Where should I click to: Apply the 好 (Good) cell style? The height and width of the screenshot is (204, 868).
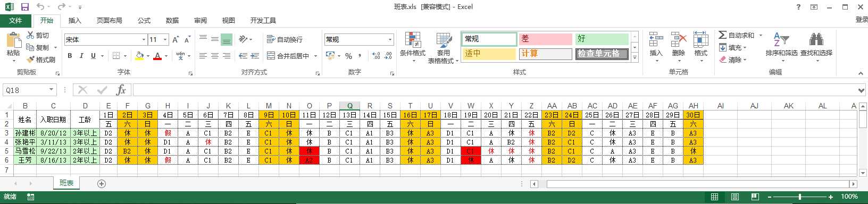tap(602, 39)
